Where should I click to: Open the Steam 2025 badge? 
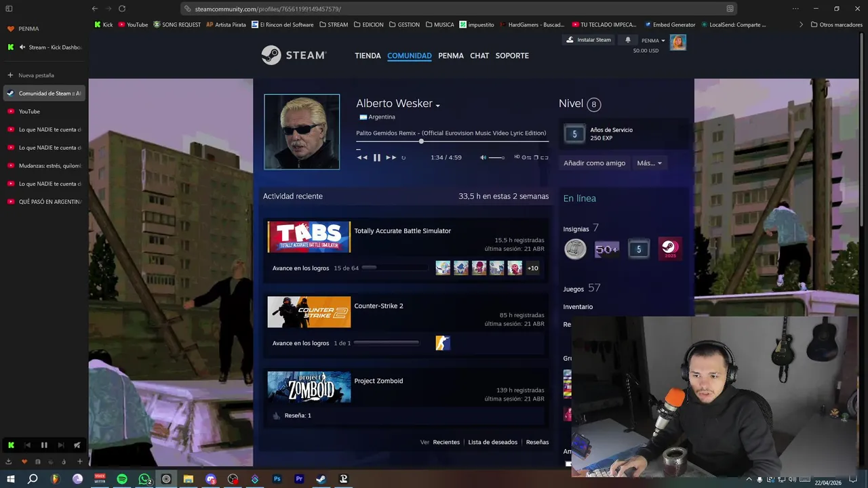point(670,249)
